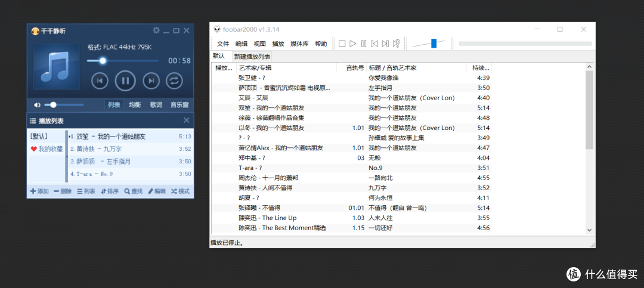Close the 播放列表 panel

coord(187,120)
